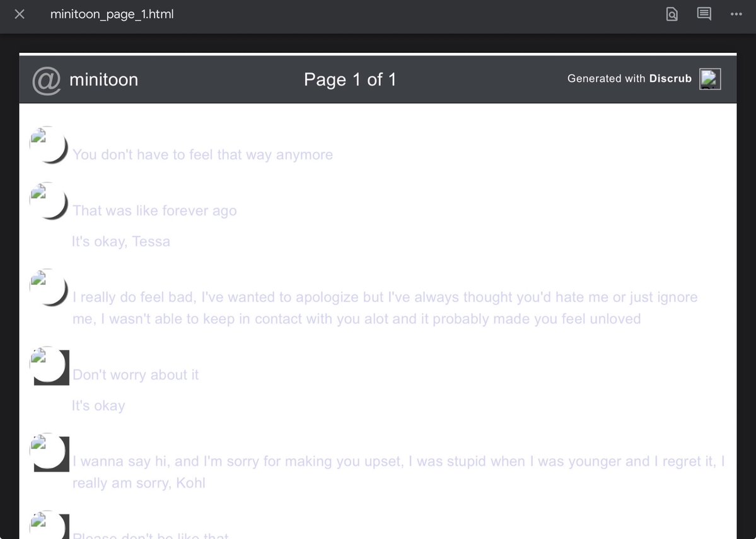This screenshot has width=756, height=539.
Task: Click message 'It's okay, Tessa'
Action: coord(120,241)
